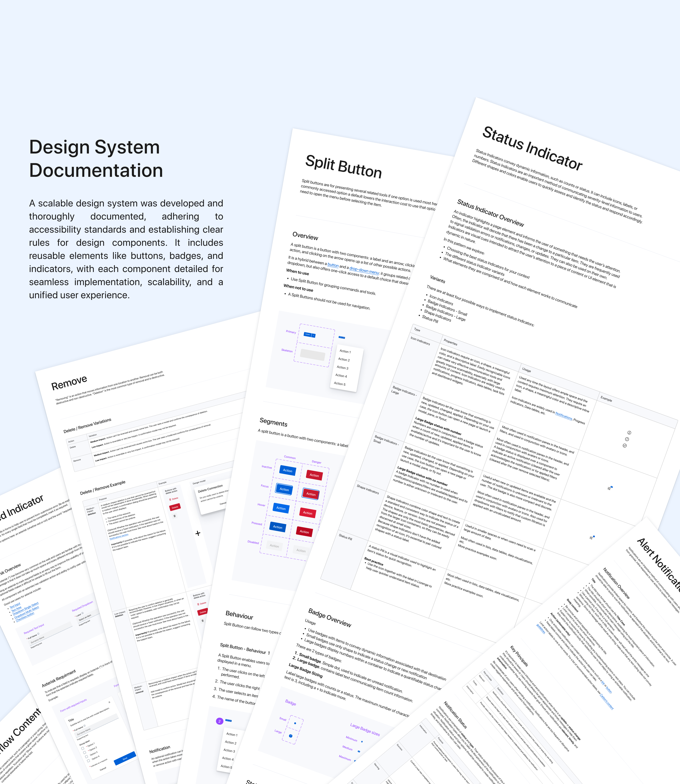
Task: Click the 'Status Indicator' page heading
Action: tap(532, 148)
